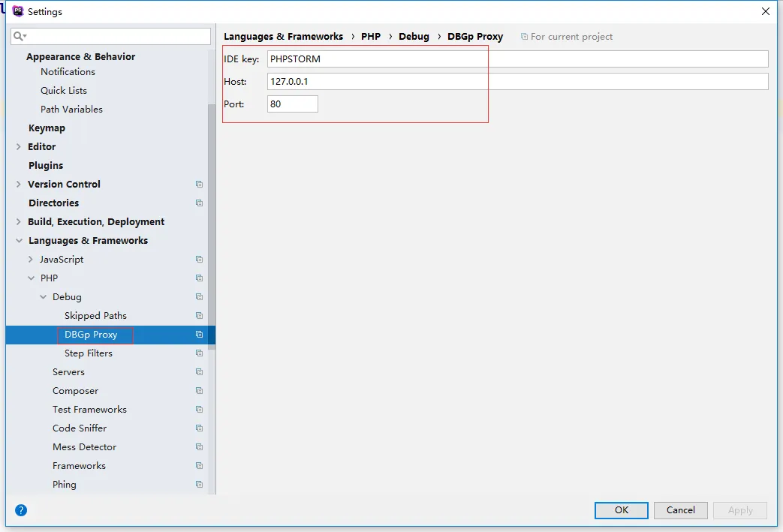This screenshot has width=783, height=532.
Task: Open the Keymap settings page
Action: tap(47, 128)
